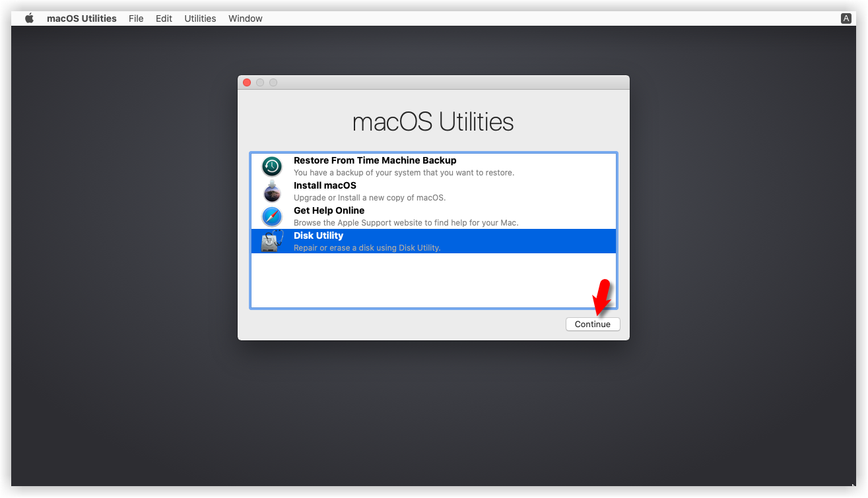Select the Get Help Online option
868x498 pixels.
(396, 216)
